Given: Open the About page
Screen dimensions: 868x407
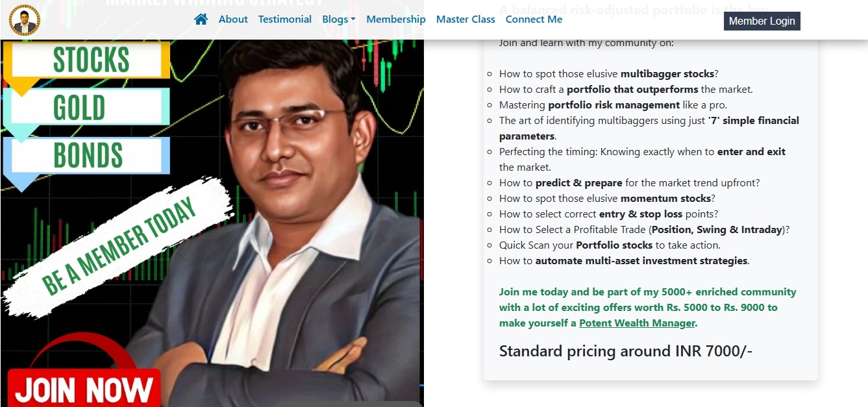Looking at the screenshot, I should point(233,19).
